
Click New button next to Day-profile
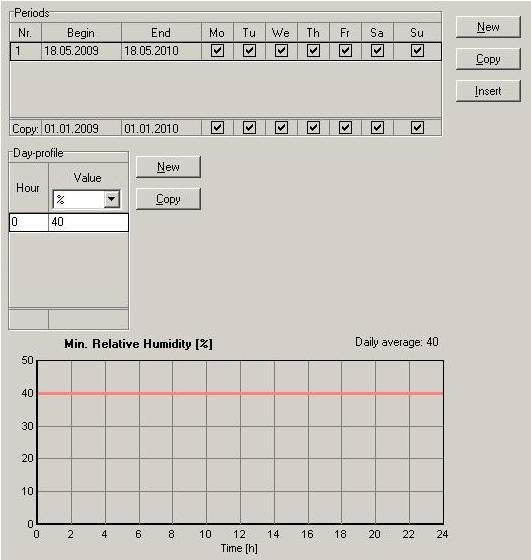coord(168,167)
